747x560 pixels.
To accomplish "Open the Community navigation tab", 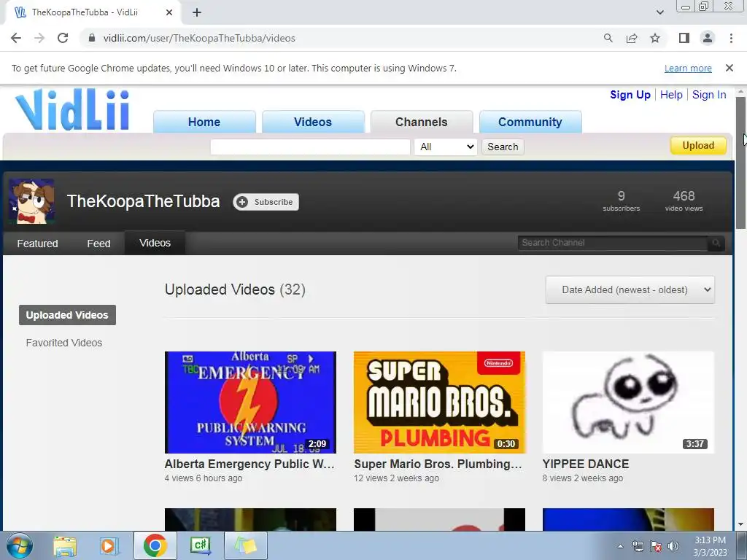I will tap(530, 122).
